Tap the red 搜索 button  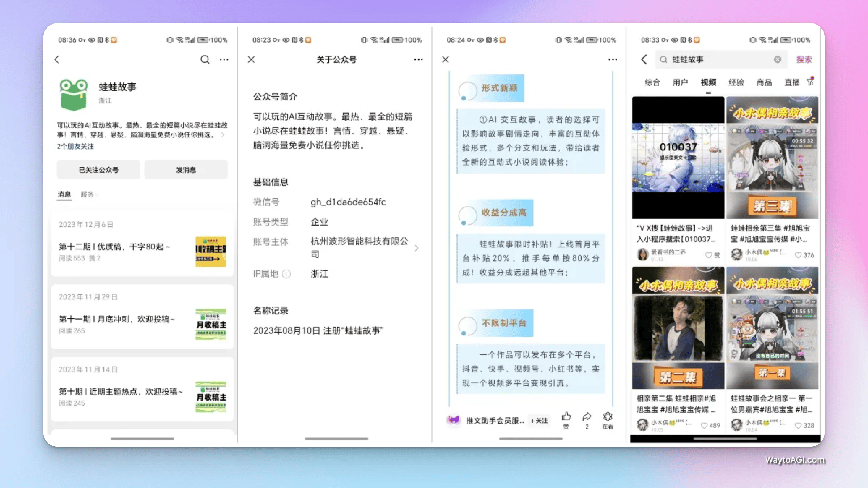click(804, 59)
